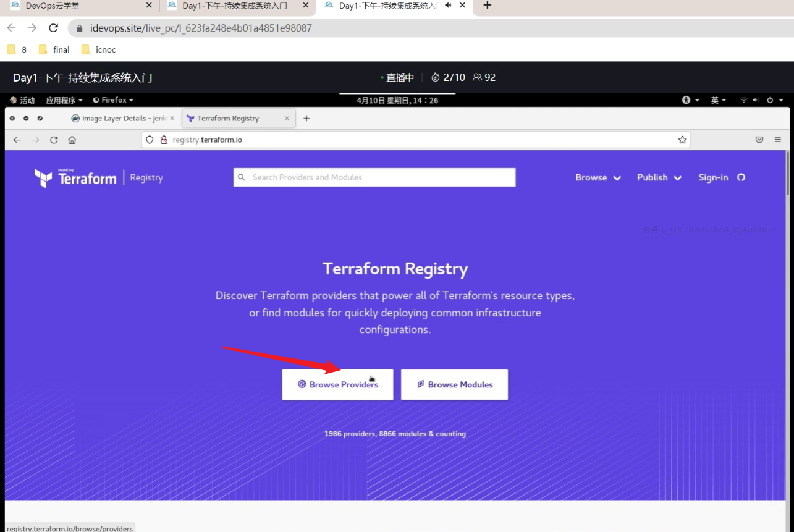Viewport: 794px width, 532px height.
Task: Bookmark page with the star icon
Action: (682, 140)
